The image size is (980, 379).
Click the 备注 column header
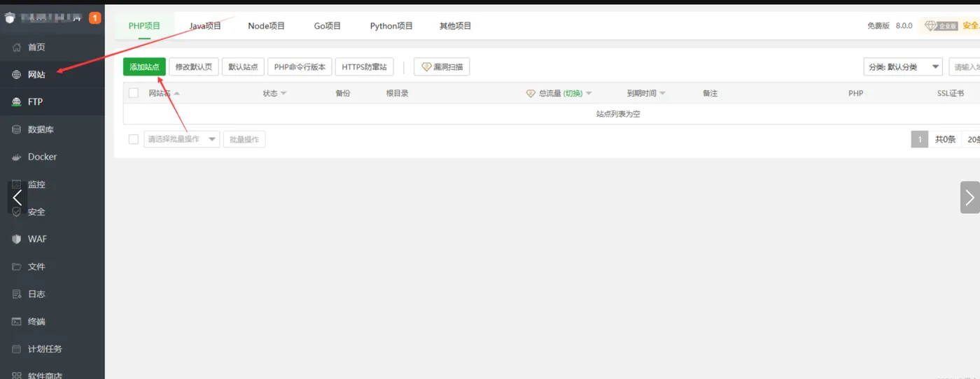710,93
